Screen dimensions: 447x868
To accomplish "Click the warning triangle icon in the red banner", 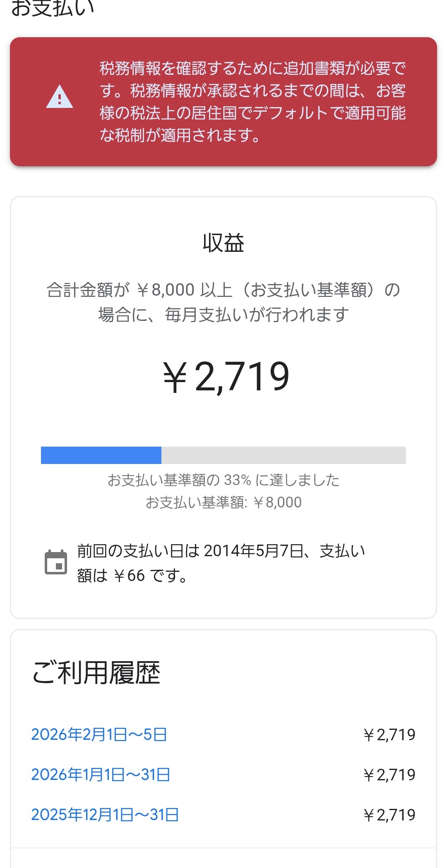I will [60, 97].
